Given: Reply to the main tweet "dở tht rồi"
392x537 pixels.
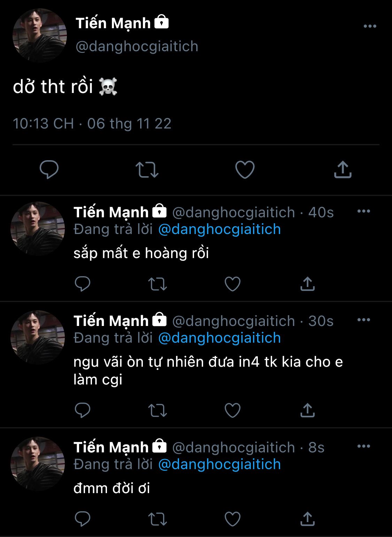Looking at the screenshot, I should point(49,170).
